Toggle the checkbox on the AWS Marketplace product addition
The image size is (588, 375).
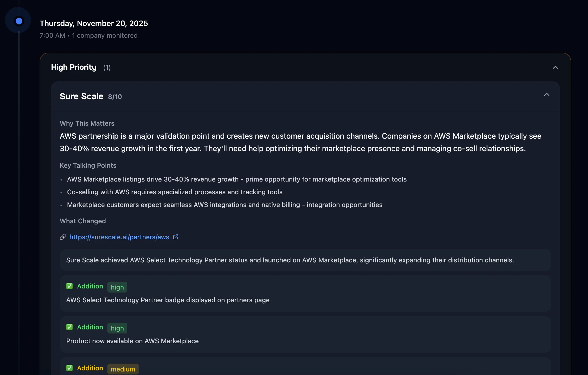pos(69,327)
